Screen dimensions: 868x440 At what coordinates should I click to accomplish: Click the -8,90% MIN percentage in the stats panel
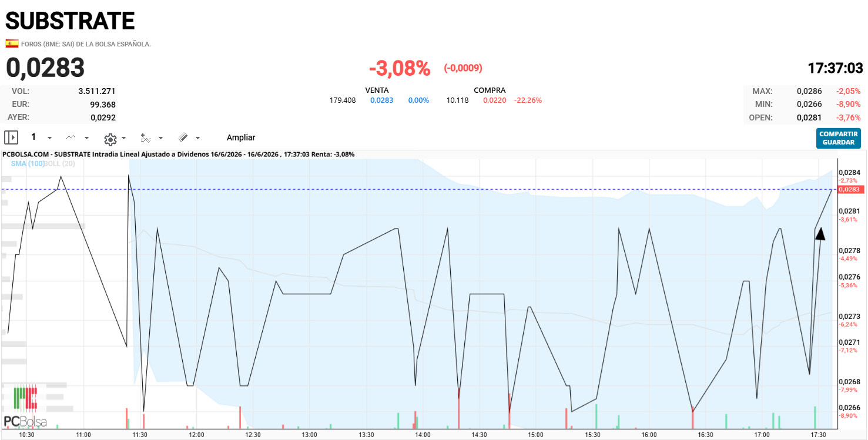pyautogui.click(x=849, y=105)
